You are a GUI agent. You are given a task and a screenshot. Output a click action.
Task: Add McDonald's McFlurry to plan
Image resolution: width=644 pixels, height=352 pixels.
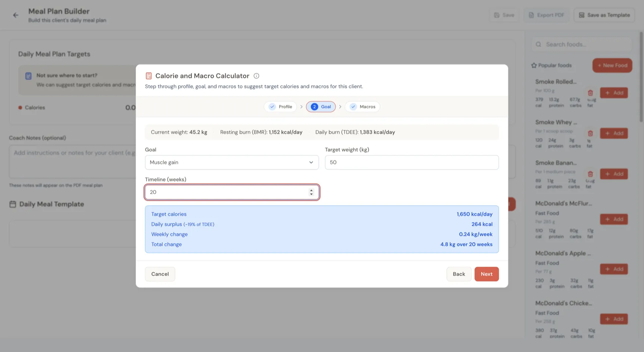tap(614, 219)
